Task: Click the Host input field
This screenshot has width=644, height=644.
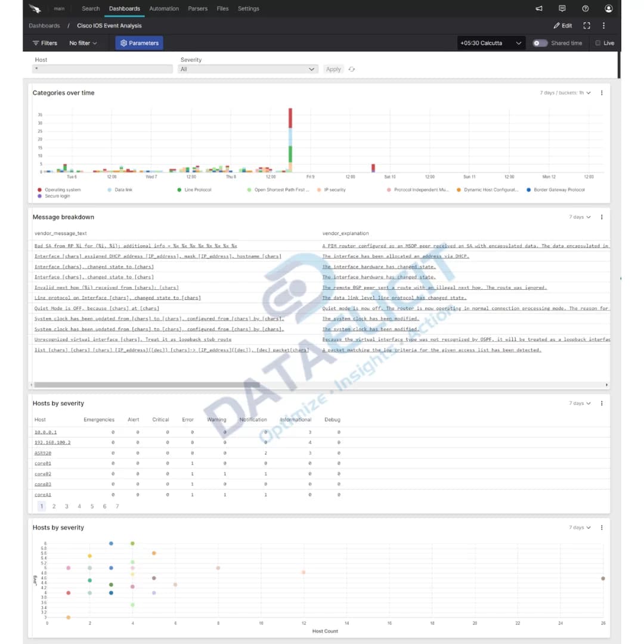Action: click(x=101, y=69)
